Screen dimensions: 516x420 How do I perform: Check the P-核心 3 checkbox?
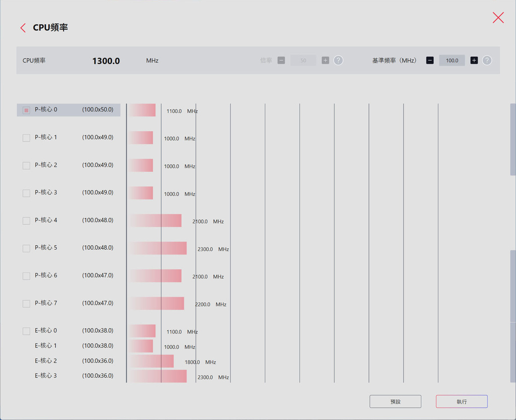tap(26, 193)
